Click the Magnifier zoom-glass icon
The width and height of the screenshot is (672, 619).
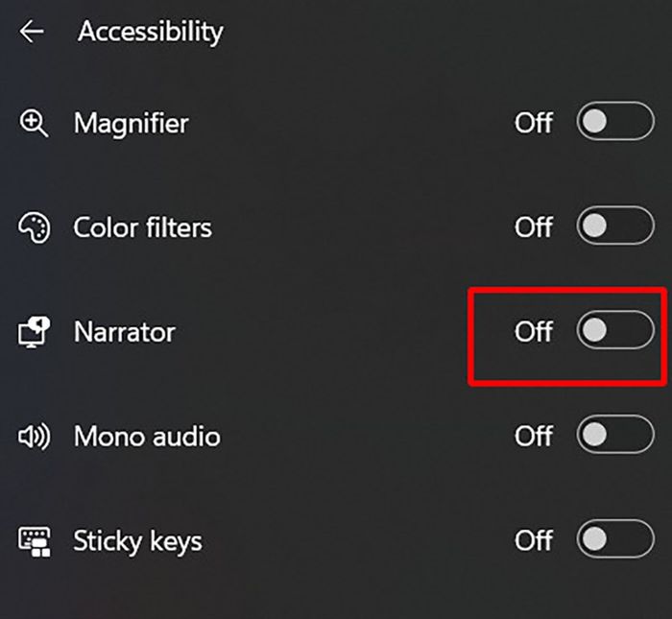(x=34, y=124)
